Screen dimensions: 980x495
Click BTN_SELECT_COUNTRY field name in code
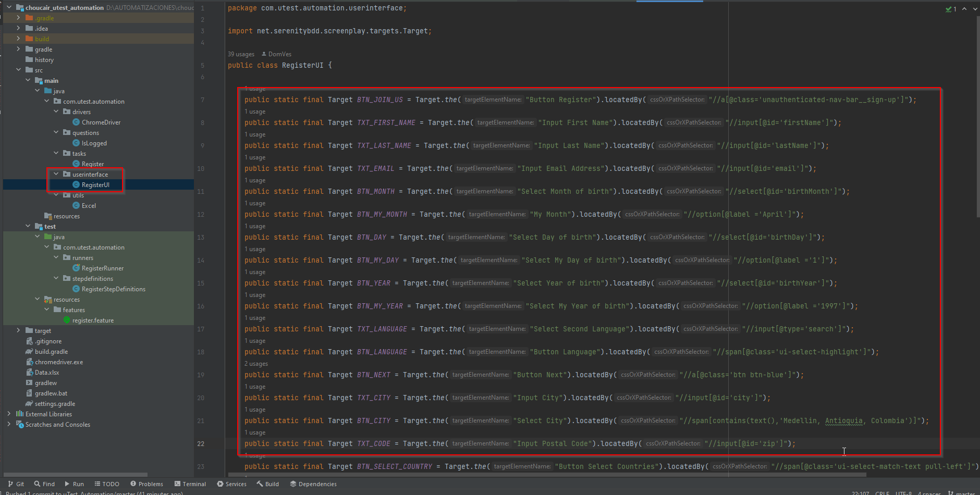point(395,467)
